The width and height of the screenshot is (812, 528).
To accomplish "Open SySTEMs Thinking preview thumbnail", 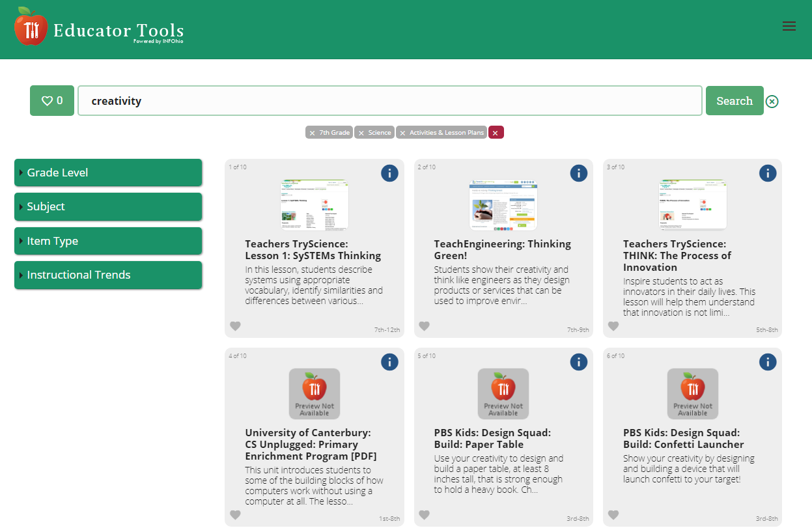I will coord(315,205).
